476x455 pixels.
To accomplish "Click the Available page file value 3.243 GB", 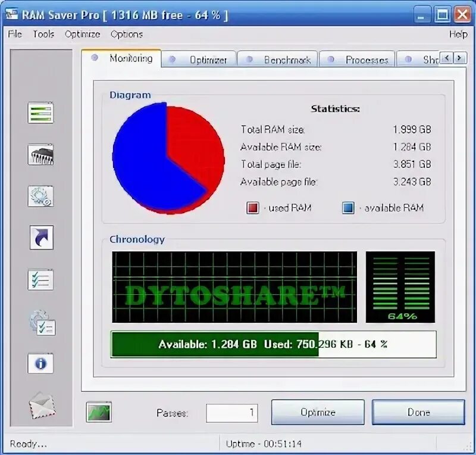I will [x=412, y=182].
